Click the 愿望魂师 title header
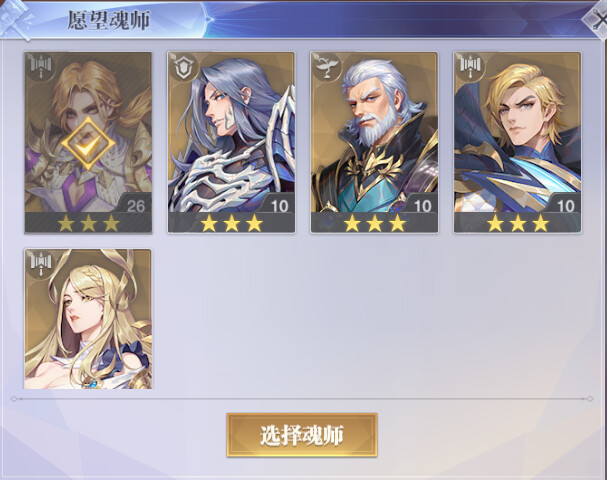607x480 pixels. coord(108,20)
